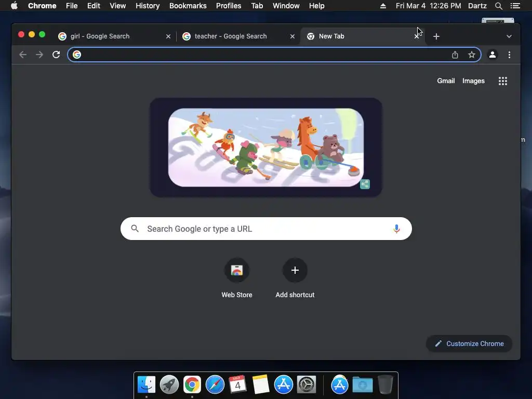Screen dimensions: 532x399
Task: Open the Trash in the Dock
Action: point(385,385)
